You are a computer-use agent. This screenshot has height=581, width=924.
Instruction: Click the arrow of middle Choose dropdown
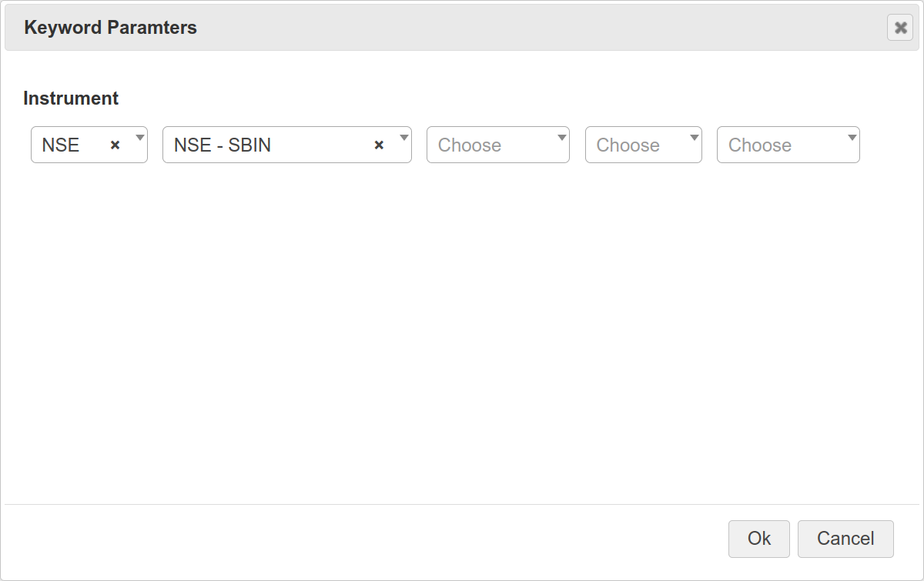(694, 138)
